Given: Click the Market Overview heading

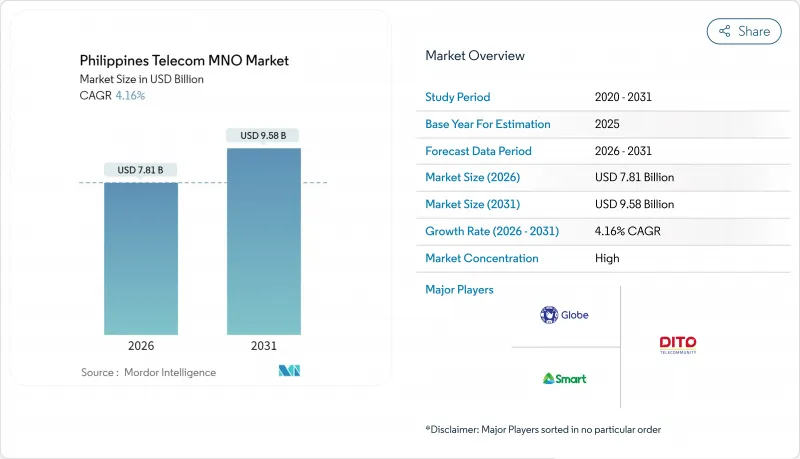Looking at the screenshot, I should coord(474,55).
